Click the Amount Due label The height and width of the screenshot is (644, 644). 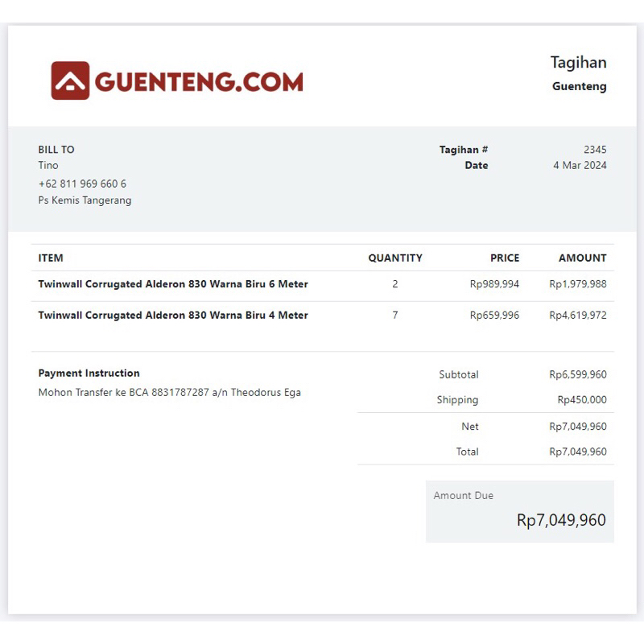click(x=464, y=495)
